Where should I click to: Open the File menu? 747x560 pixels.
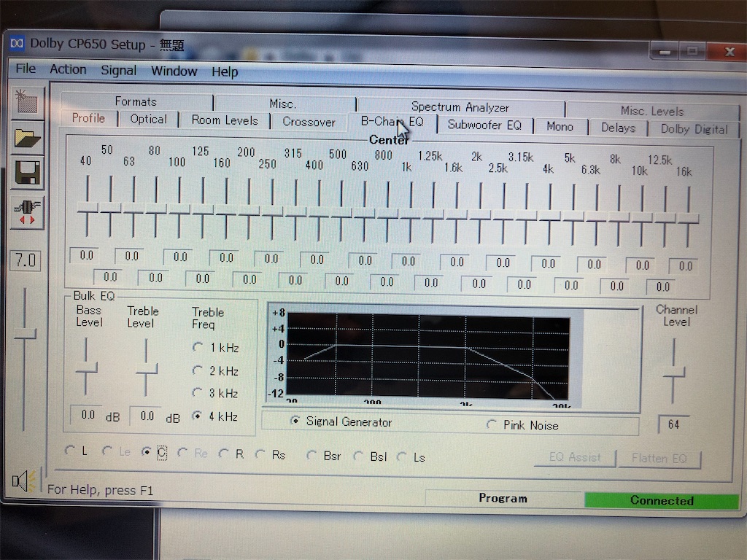tap(26, 69)
